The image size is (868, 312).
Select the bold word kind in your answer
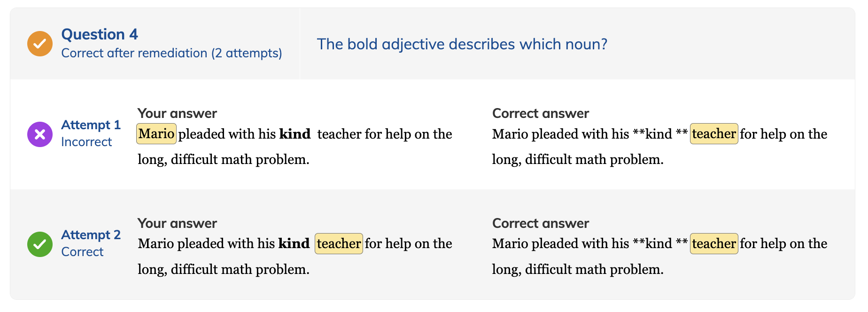(294, 134)
